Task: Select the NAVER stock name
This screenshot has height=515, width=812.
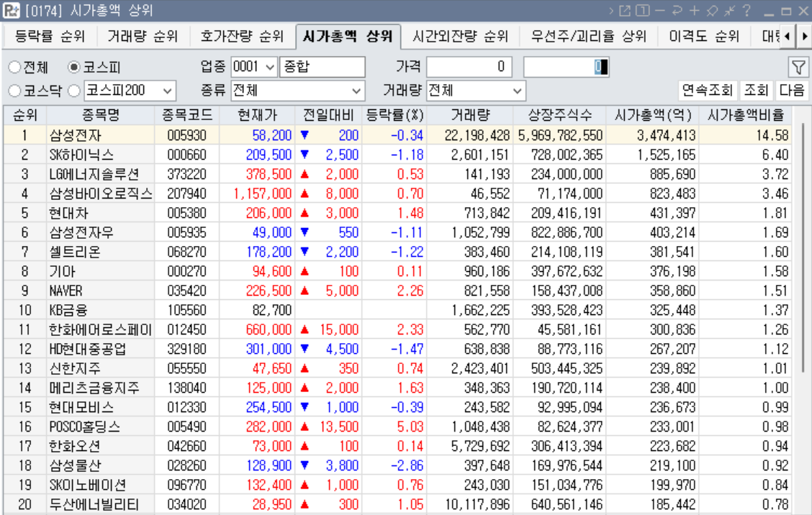Action: pos(66,291)
